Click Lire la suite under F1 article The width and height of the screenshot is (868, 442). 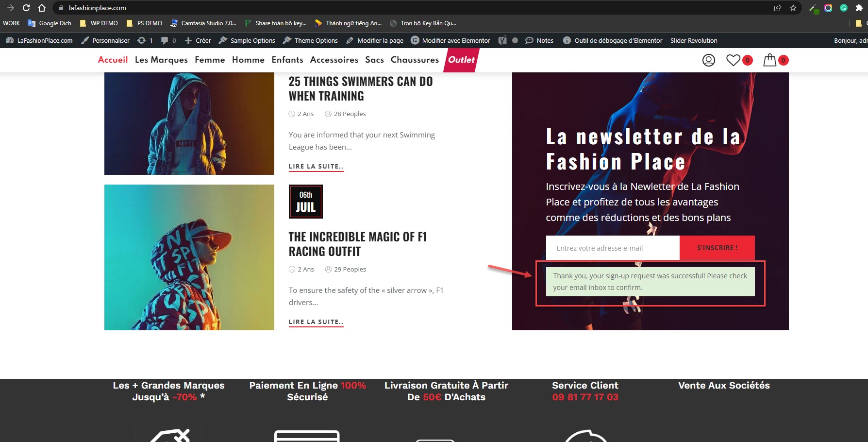[x=316, y=322]
